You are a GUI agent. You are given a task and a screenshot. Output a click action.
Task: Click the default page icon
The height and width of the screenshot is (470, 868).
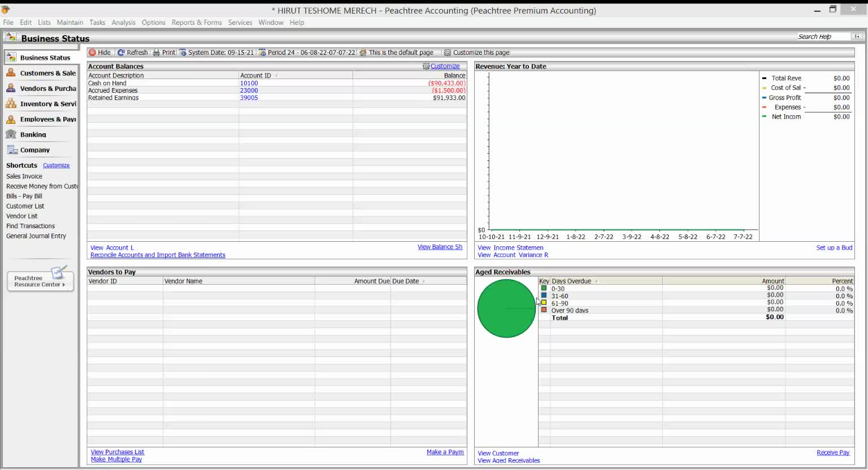click(x=363, y=53)
